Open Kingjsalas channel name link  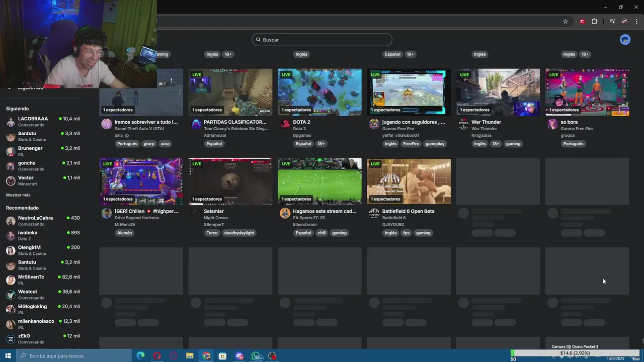pyautogui.click(x=481, y=135)
